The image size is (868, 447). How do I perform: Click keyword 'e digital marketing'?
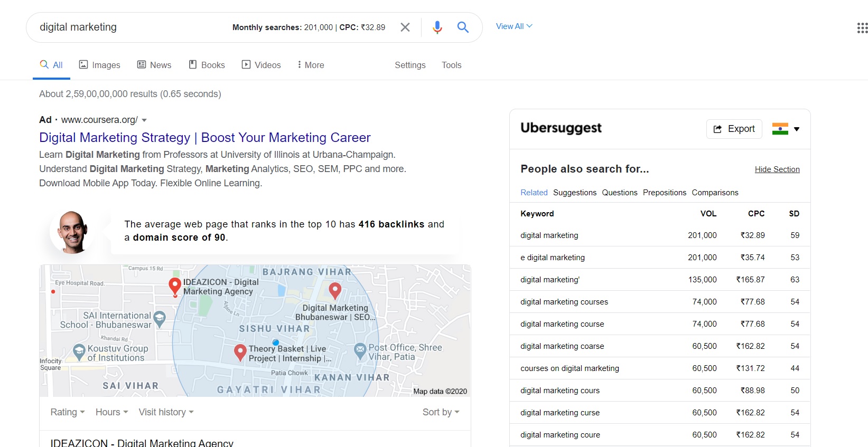pos(553,258)
